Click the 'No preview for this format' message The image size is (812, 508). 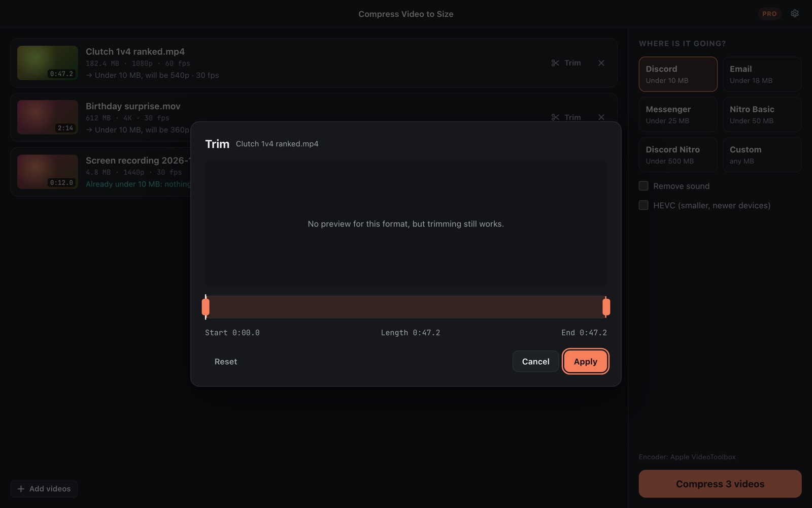pos(406,224)
